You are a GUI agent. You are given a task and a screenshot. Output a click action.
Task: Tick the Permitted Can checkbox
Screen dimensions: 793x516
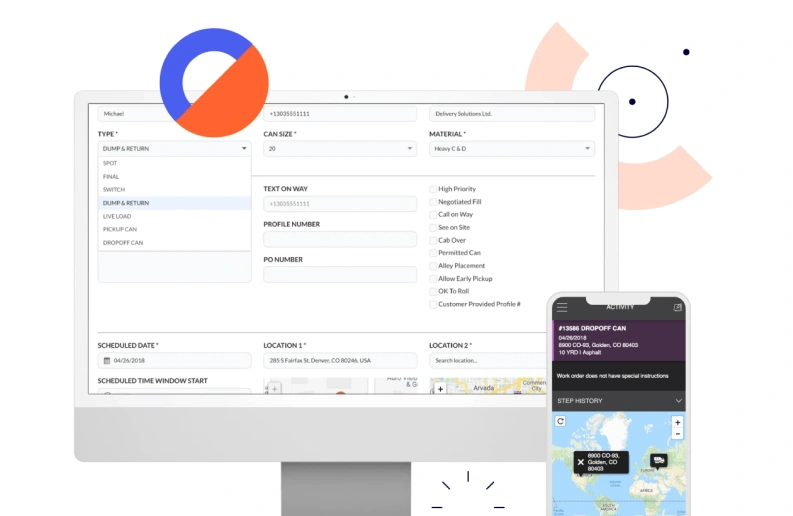point(433,253)
